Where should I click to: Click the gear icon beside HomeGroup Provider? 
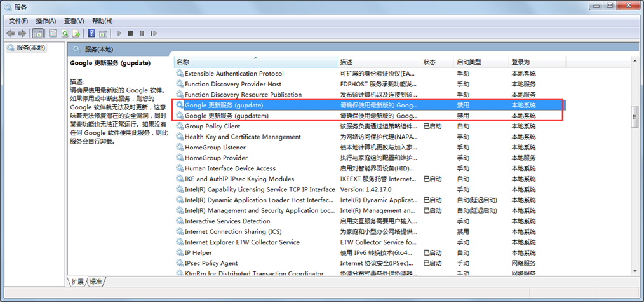click(x=180, y=158)
